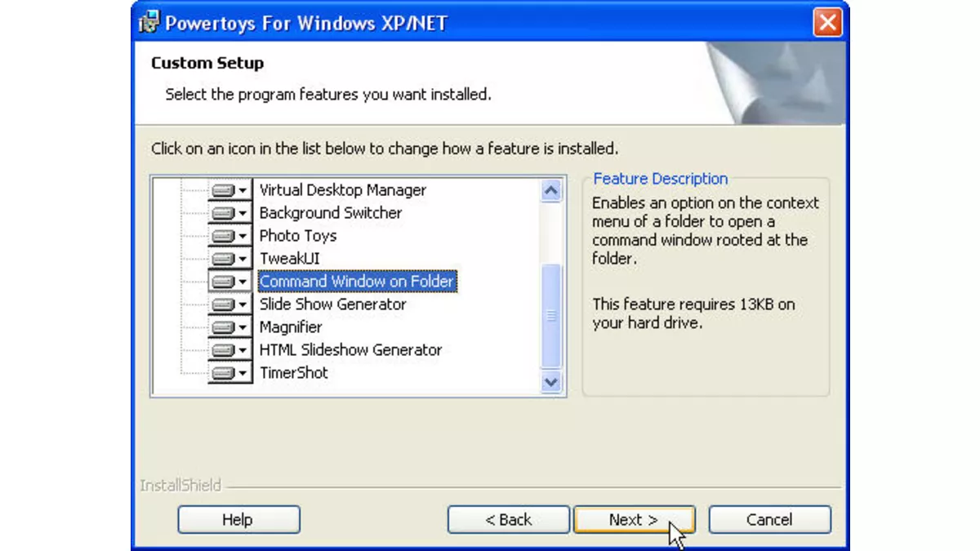Viewport: 980px width, 551px height.
Task: Click the installer icon in the title bar
Action: (150, 21)
